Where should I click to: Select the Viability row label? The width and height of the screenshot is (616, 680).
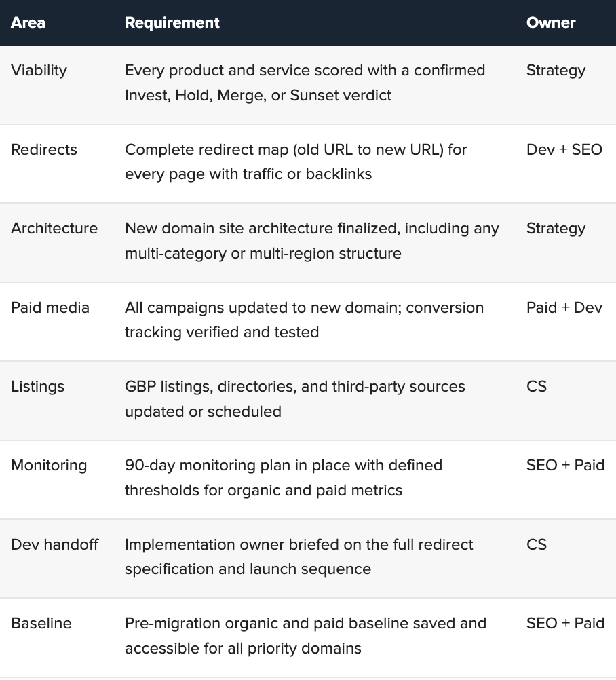click(39, 71)
